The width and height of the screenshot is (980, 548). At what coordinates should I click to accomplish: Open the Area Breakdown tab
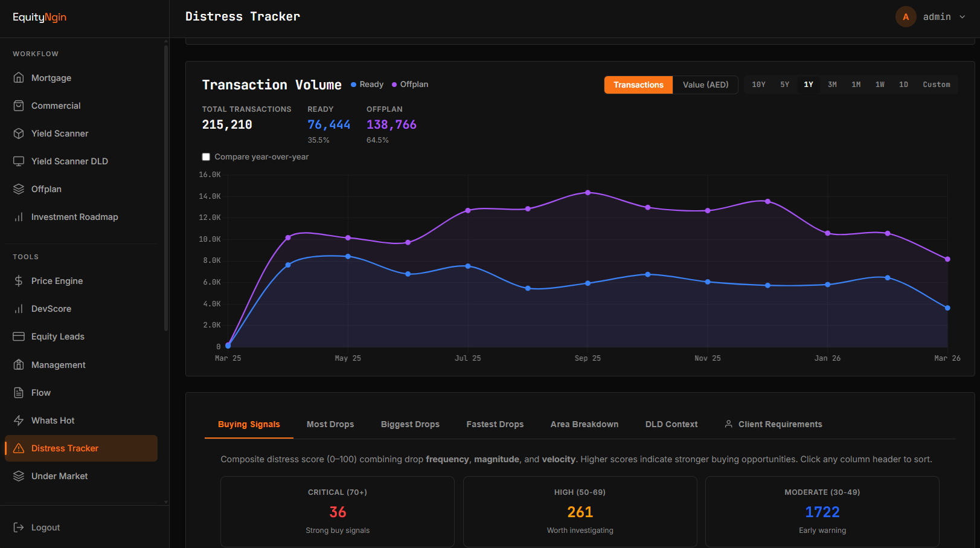point(584,424)
